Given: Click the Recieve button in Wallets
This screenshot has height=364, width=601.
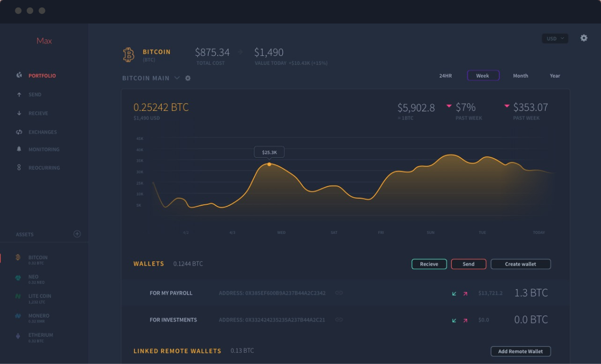Looking at the screenshot, I should 429,264.
